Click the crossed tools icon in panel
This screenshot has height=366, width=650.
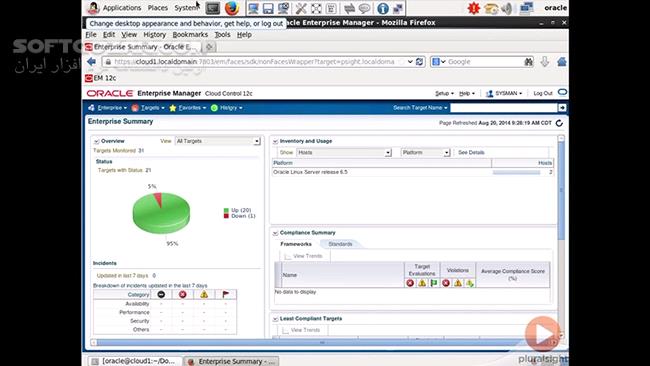(301, 8)
